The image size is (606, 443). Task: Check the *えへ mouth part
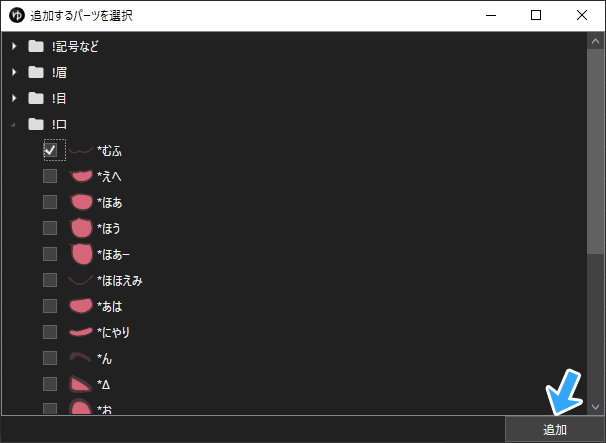click(50, 176)
